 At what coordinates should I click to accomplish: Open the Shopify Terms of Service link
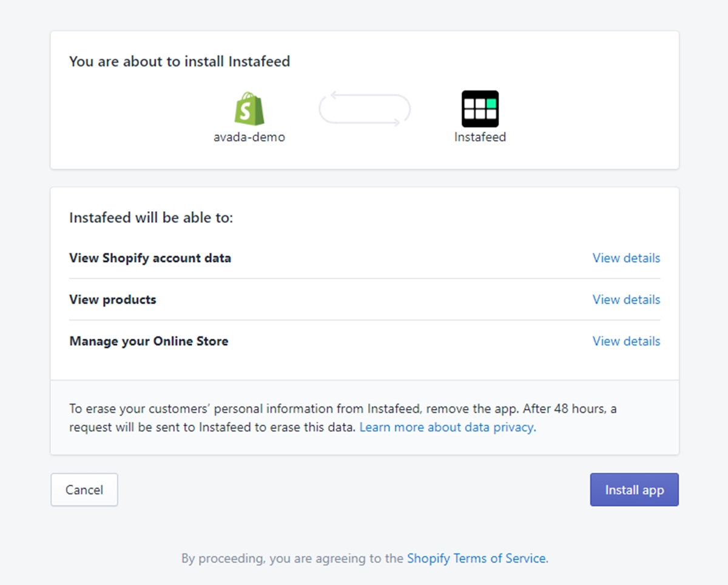[x=476, y=558]
